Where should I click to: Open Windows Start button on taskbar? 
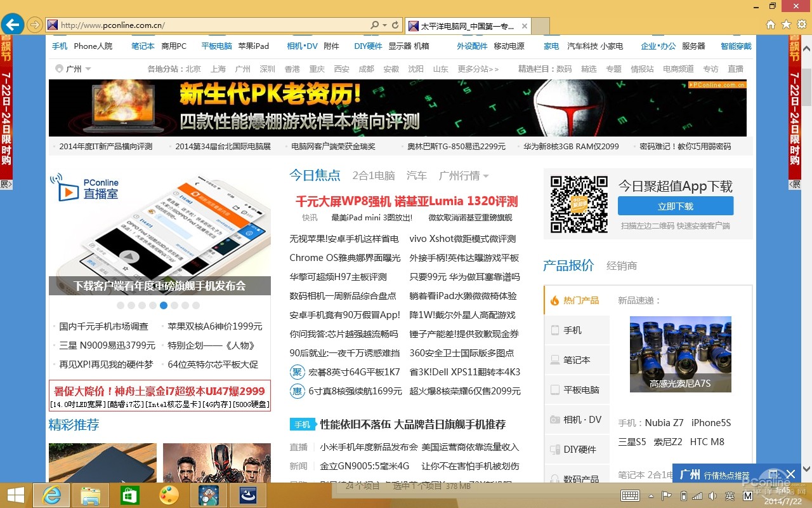(16, 495)
